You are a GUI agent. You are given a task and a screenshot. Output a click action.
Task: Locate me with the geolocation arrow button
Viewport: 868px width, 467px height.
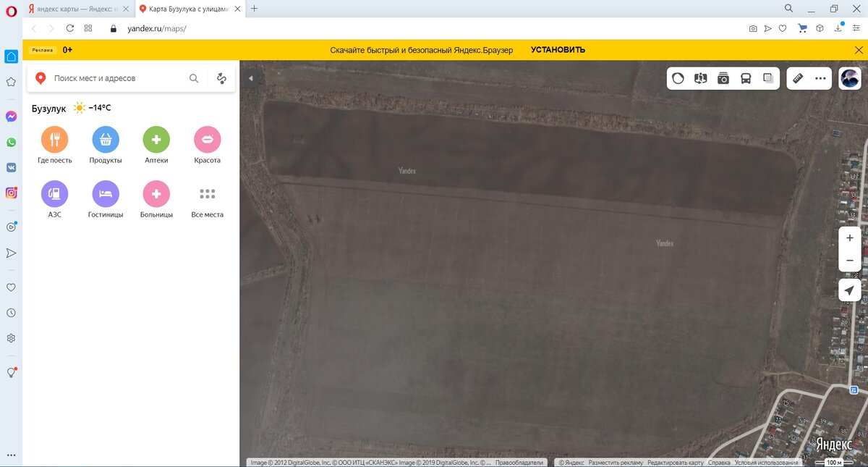(849, 290)
